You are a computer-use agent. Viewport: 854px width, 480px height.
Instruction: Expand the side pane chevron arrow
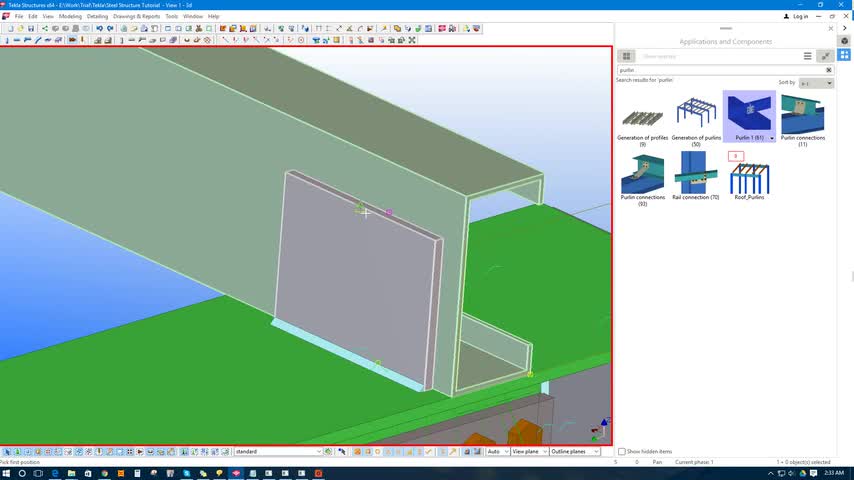[845, 28]
